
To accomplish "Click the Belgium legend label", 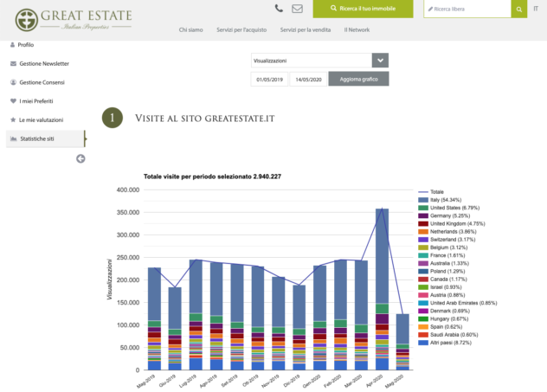I will tap(448, 247).
